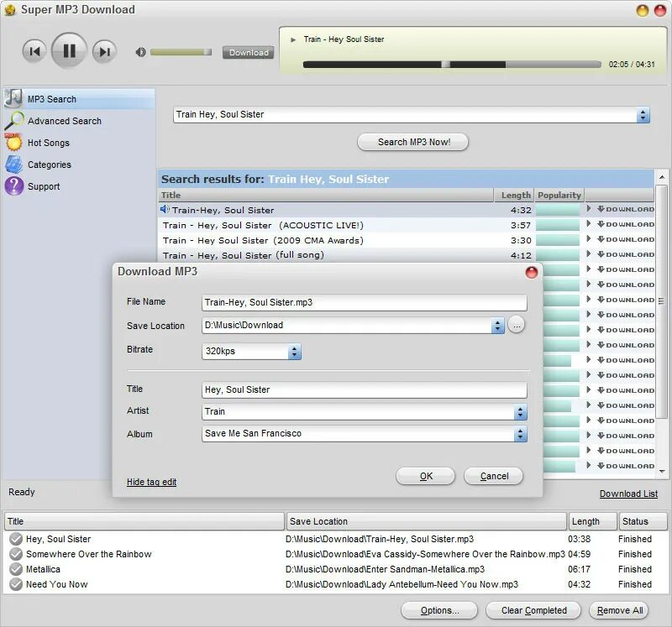Pause the playing song

(69, 51)
